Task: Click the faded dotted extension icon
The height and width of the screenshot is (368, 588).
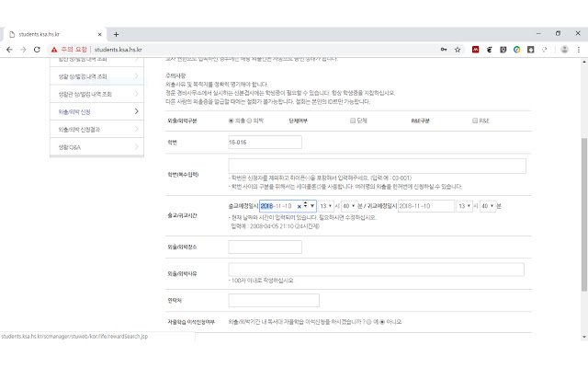Action: [x=545, y=50]
